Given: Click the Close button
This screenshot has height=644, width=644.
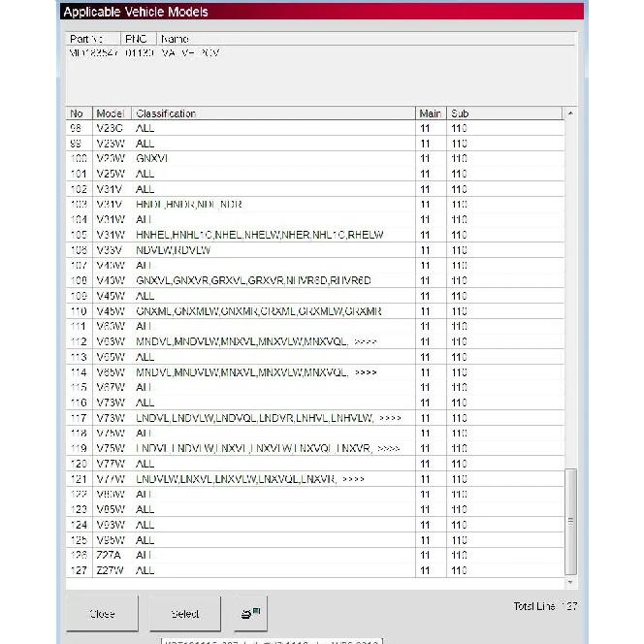Looking at the screenshot, I should 102,613.
